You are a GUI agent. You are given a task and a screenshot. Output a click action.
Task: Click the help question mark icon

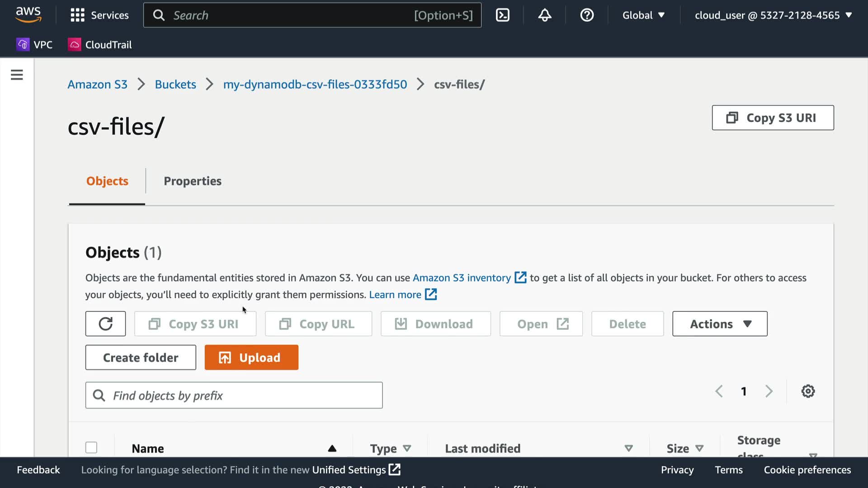(x=587, y=15)
